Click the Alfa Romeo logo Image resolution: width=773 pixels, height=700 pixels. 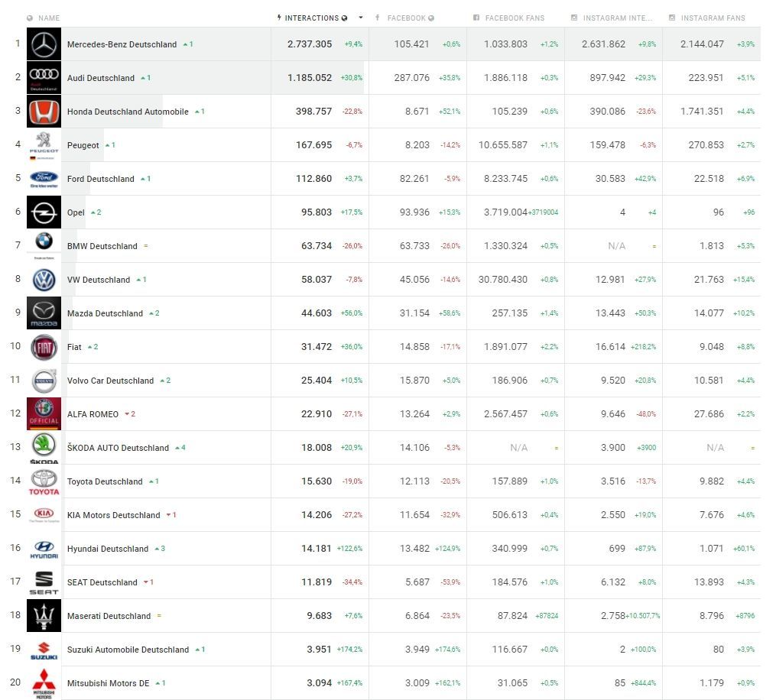[x=44, y=413]
